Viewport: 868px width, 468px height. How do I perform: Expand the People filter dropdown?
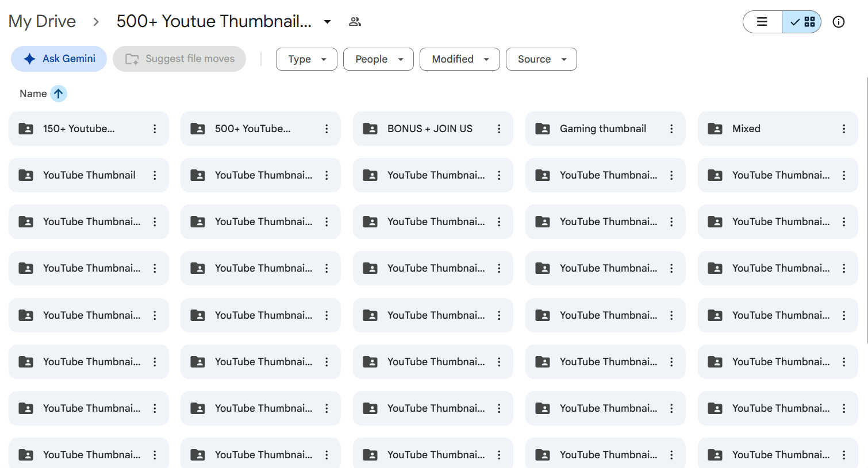coord(378,59)
